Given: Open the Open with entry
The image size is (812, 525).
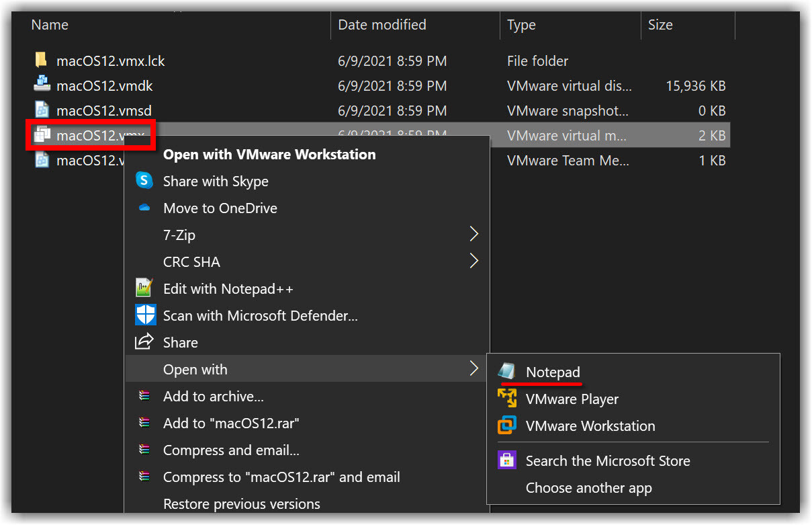Looking at the screenshot, I should [x=195, y=369].
